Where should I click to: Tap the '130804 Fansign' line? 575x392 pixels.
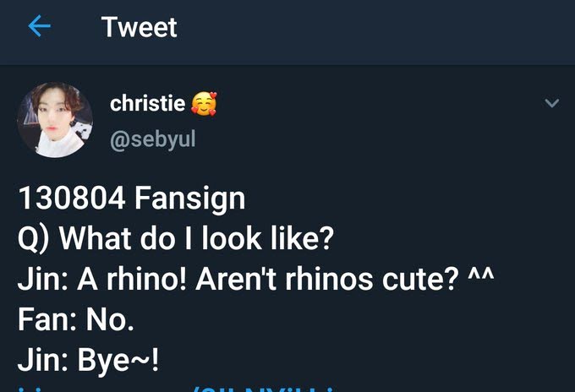132,199
